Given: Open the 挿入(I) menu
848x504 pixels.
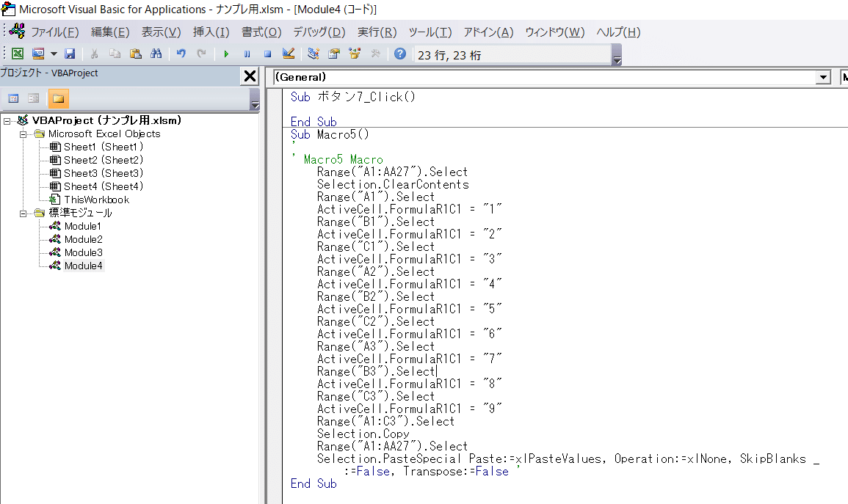Looking at the screenshot, I should point(211,32).
